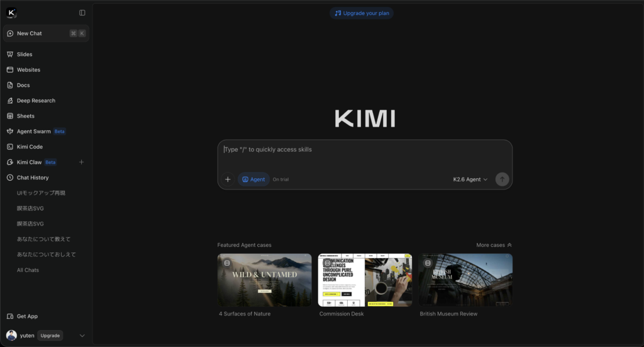
Task: Click the New Chat bubble icon
Action: (10, 33)
